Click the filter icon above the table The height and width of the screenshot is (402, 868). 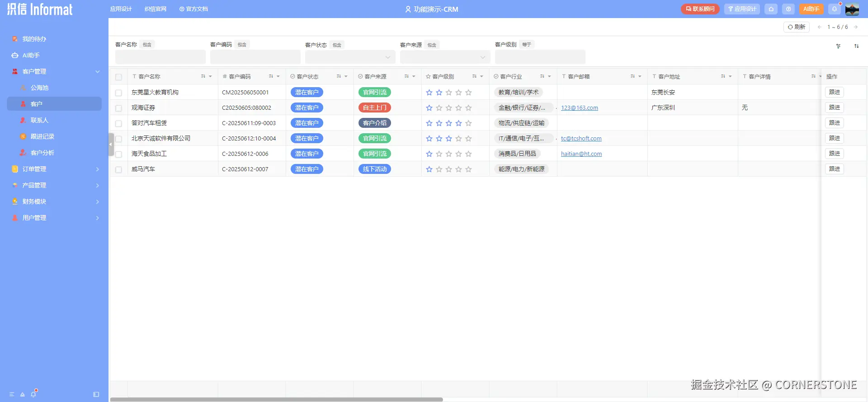pyautogui.click(x=838, y=46)
